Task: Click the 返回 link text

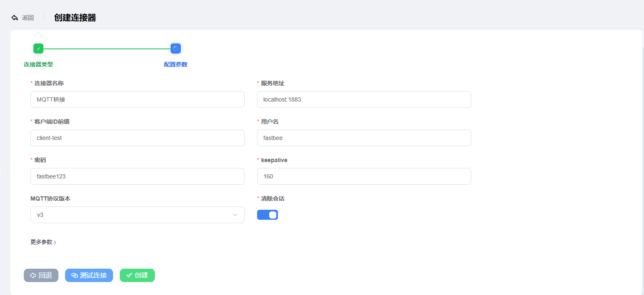Action: pyautogui.click(x=28, y=18)
